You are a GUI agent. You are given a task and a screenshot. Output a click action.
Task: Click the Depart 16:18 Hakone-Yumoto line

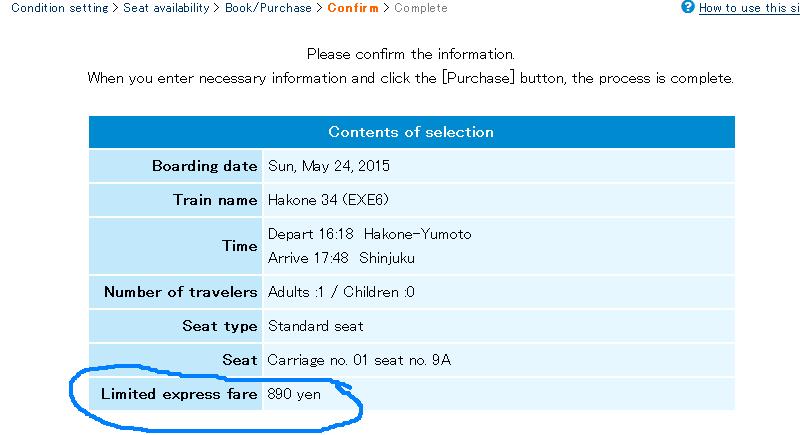(369, 234)
